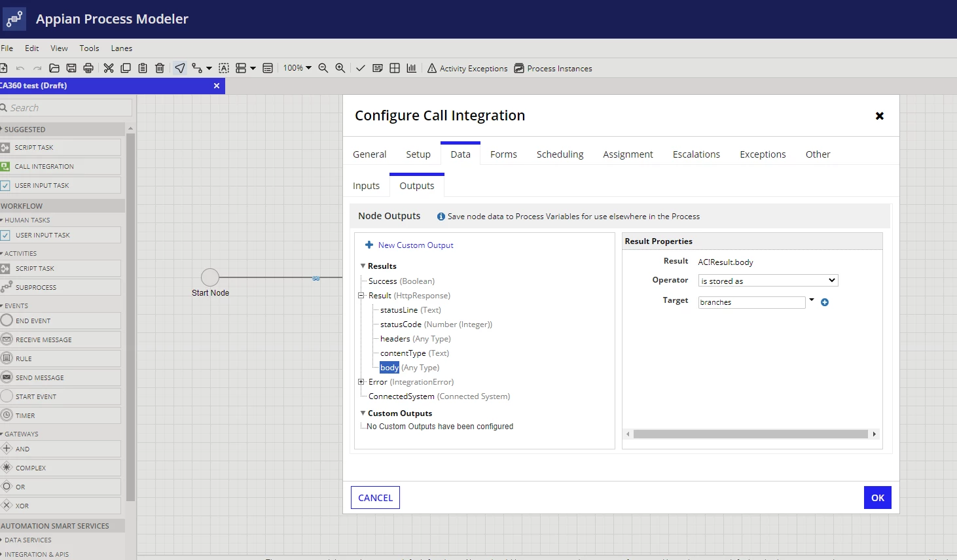The image size is (957, 560).
Task: Switch to the Setup tab
Action: click(418, 154)
